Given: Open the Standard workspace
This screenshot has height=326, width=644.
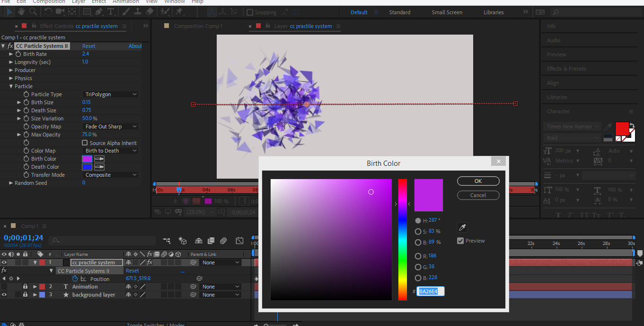Looking at the screenshot, I should 399,12.
